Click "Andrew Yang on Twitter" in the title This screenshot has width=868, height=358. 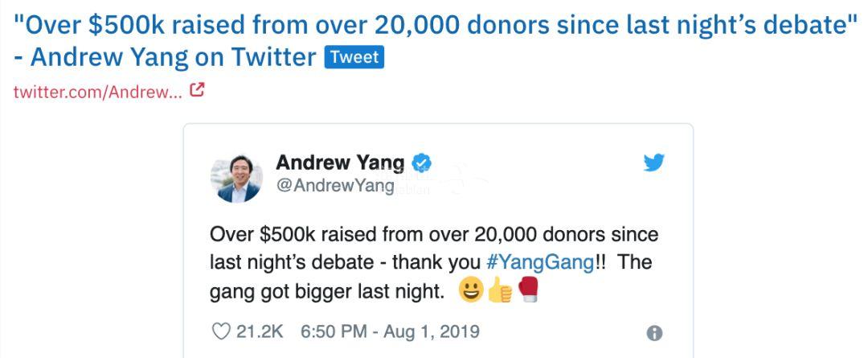[x=172, y=57]
